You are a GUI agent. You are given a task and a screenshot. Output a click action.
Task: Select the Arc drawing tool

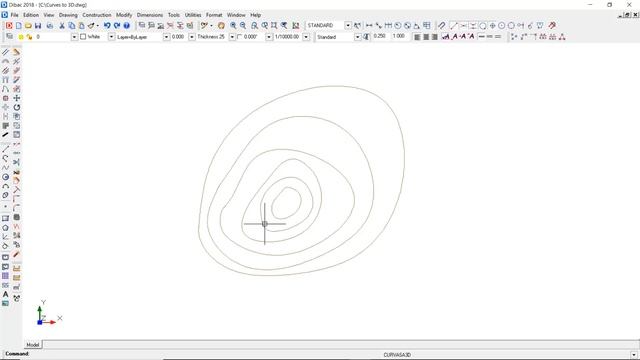pyautogui.click(x=5, y=186)
